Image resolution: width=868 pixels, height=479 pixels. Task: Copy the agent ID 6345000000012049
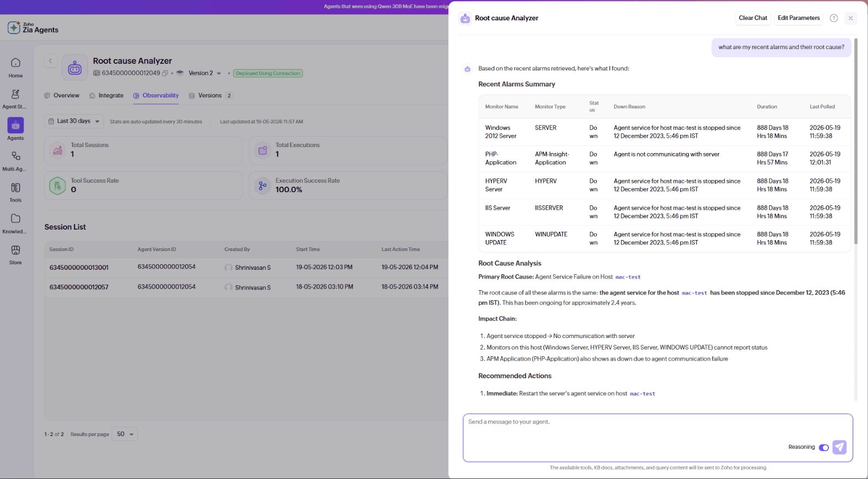(165, 73)
